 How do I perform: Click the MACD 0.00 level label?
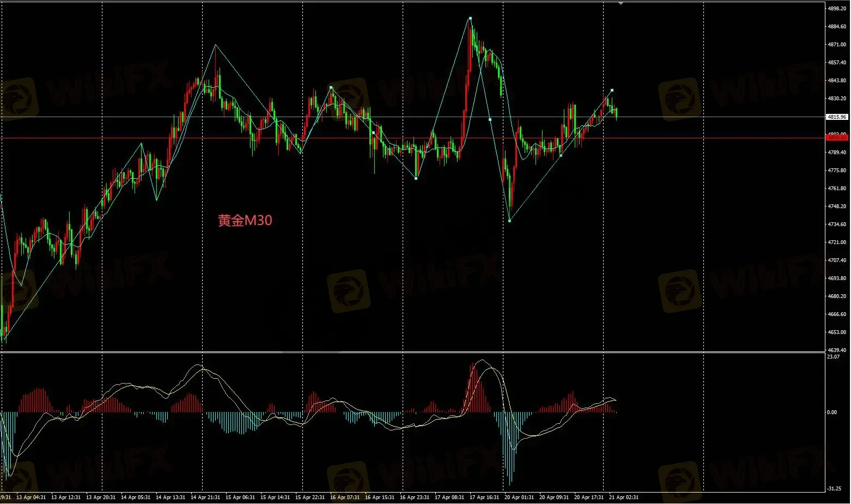tap(832, 412)
